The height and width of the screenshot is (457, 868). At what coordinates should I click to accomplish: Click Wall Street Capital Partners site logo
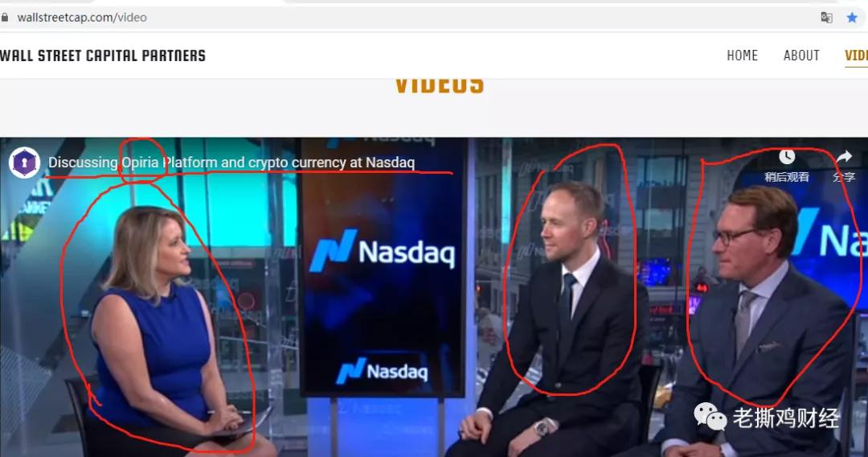pyautogui.click(x=102, y=56)
